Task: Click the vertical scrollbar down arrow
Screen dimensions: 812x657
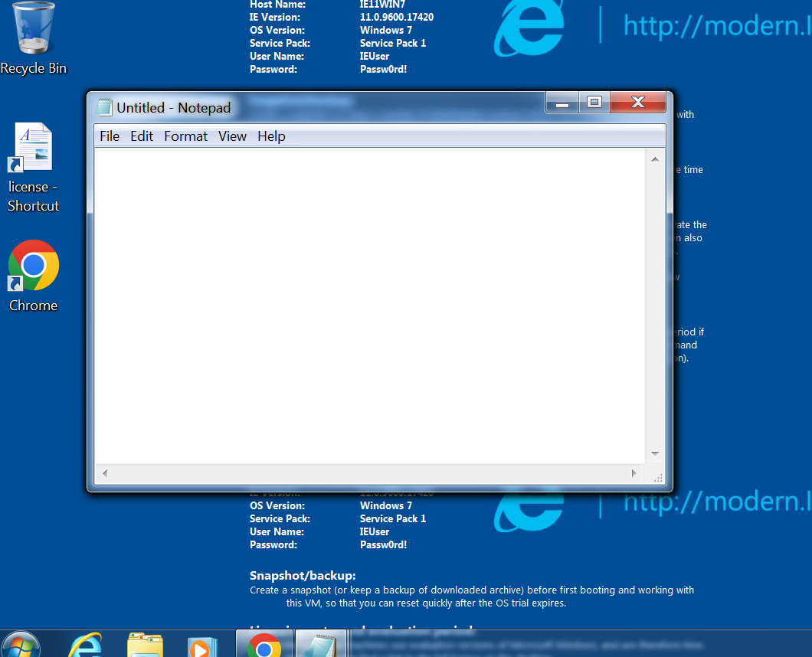Action: [x=655, y=453]
